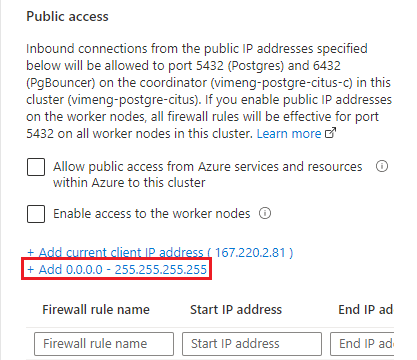Screen dimensions: 417x360
Task: Click the Public access section heading
Action: click(x=67, y=16)
